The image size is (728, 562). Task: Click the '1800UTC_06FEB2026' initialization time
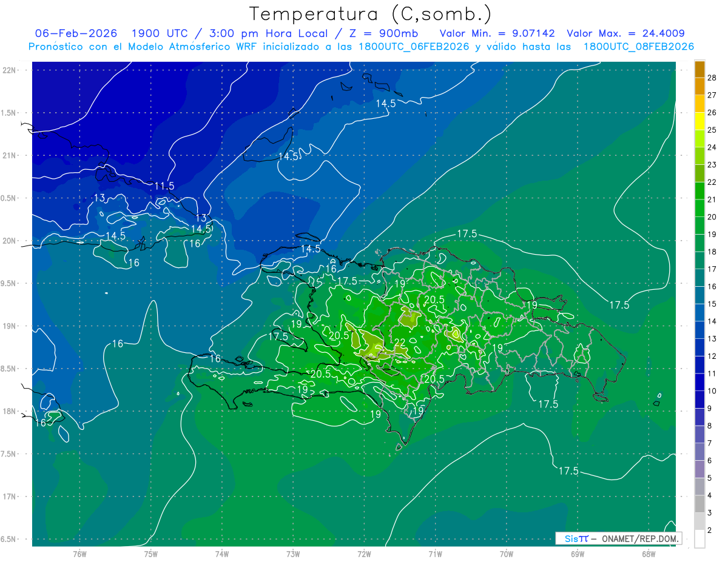(411, 47)
